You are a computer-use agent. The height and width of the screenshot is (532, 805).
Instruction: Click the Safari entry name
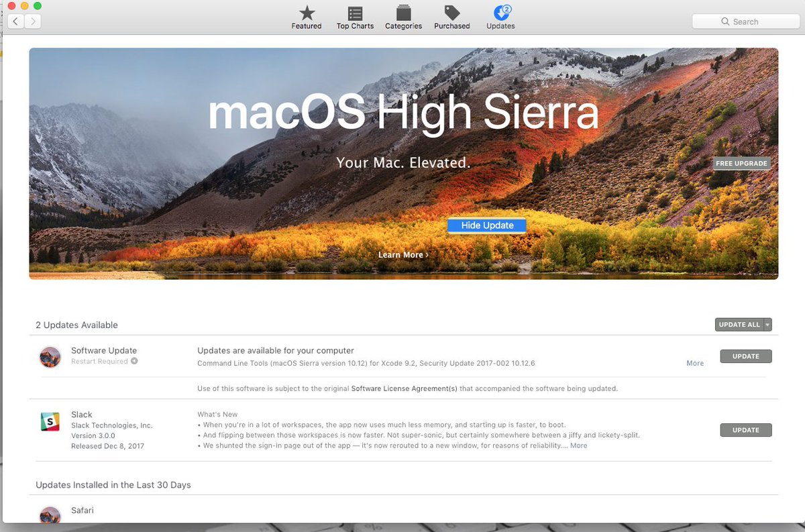[83, 511]
